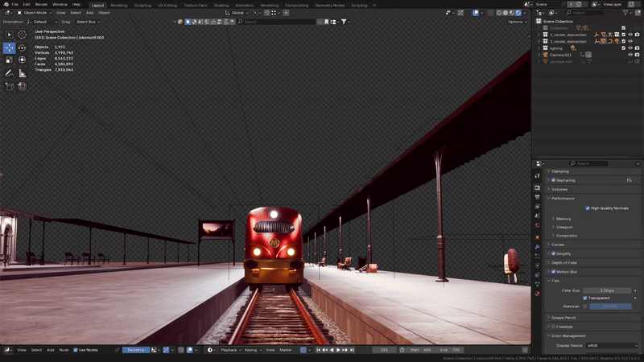Hide the lighting collection with eye icon
The height and width of the screenshot is (362, 644).
(630, 47)
